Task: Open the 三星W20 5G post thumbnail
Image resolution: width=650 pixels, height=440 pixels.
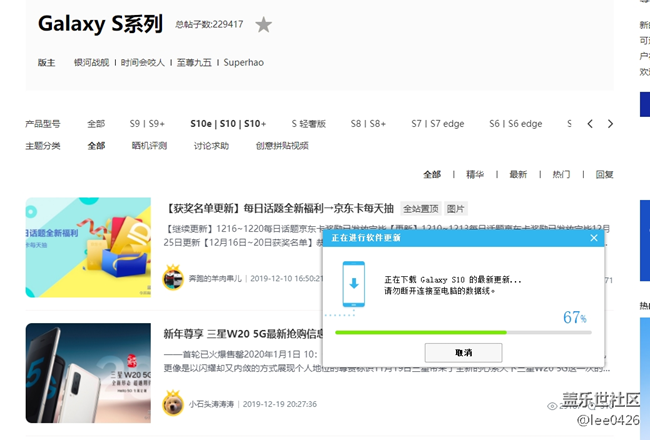Action: tap(88, 373)
